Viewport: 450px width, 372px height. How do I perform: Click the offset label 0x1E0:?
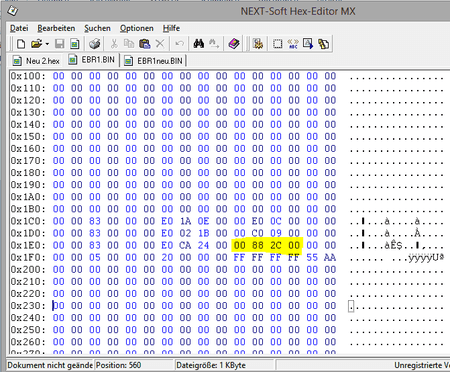(28, 245)
